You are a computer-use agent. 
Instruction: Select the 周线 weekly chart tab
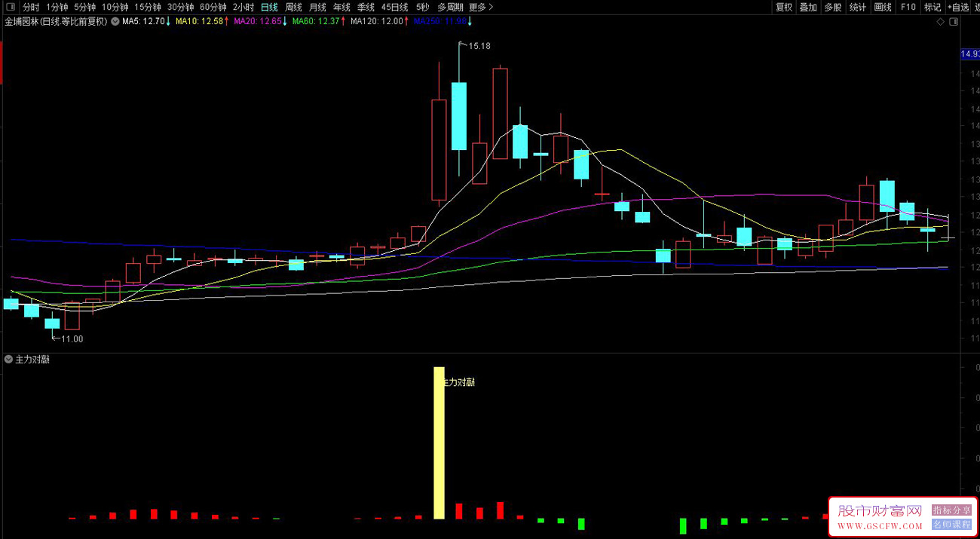(x=293, y=7)
